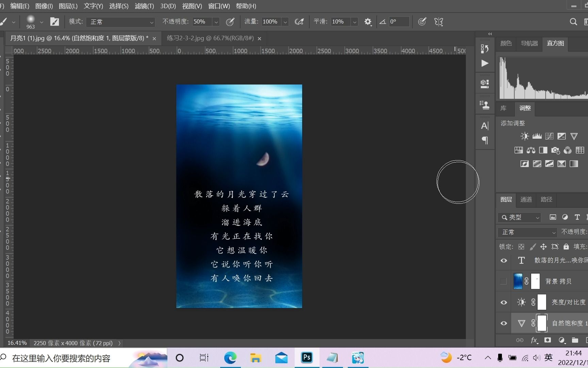Click the Threshold adjustment icon
Viewport: 588px width, 368px height.
(x=549, y=164)
